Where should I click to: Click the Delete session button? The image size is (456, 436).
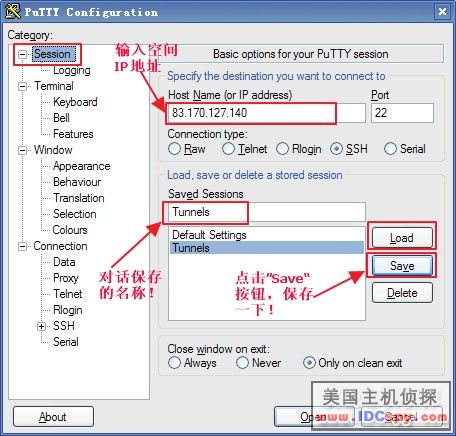402,293
